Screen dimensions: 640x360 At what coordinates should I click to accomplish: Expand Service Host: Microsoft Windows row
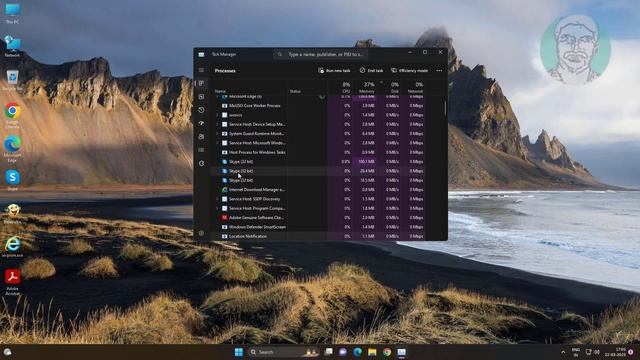pos(217,143)
